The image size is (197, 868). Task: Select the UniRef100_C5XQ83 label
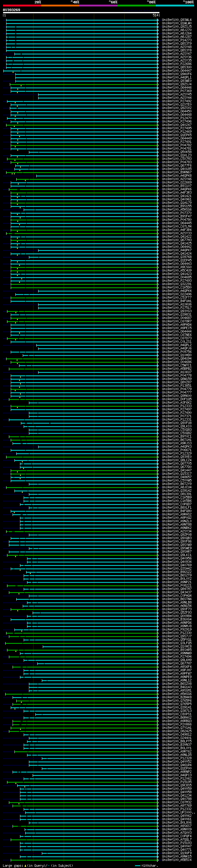pos(177,430)
